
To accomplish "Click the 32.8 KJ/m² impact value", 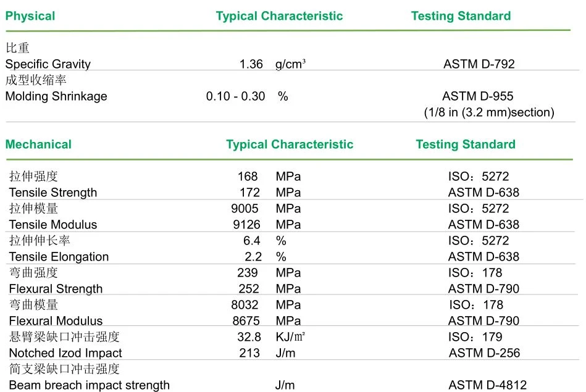I will coord(249,337).
